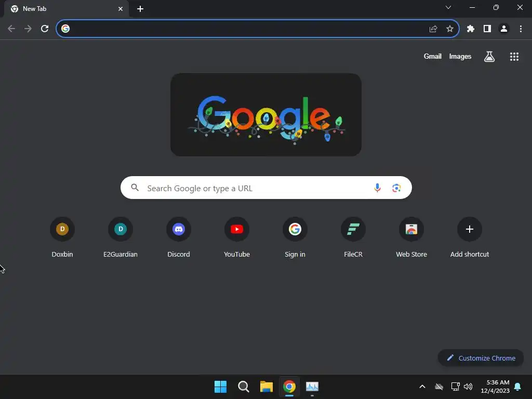Open the monitor graph app in the taskbar
Image resolution: width=532 pixels, height=399 pixels.
click(312, 387)
